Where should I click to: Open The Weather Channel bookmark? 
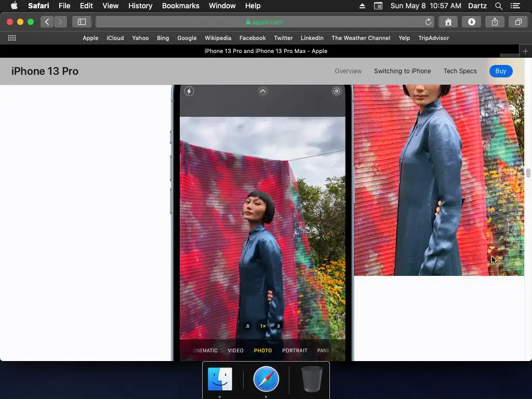pyautogui.click(x=361, y=38)
